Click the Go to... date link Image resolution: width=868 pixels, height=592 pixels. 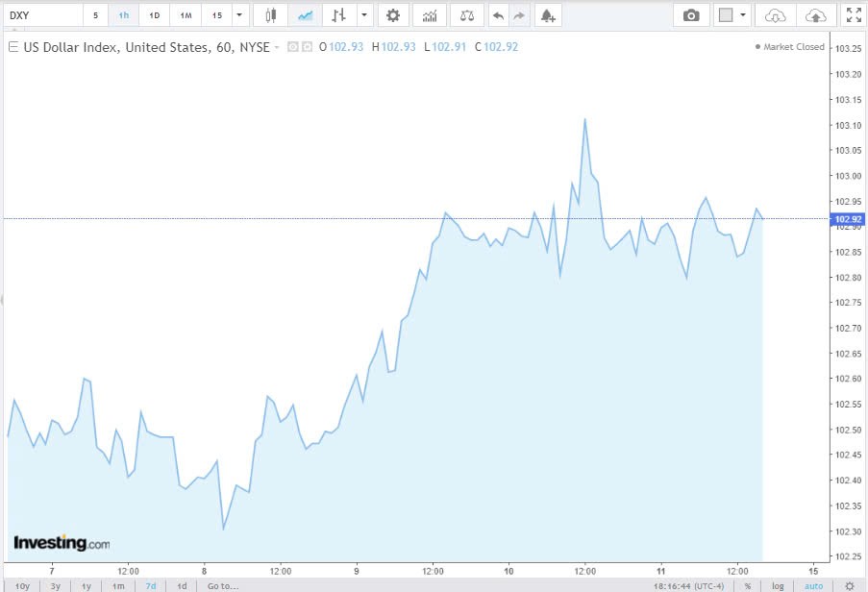(x=220, y=585)
